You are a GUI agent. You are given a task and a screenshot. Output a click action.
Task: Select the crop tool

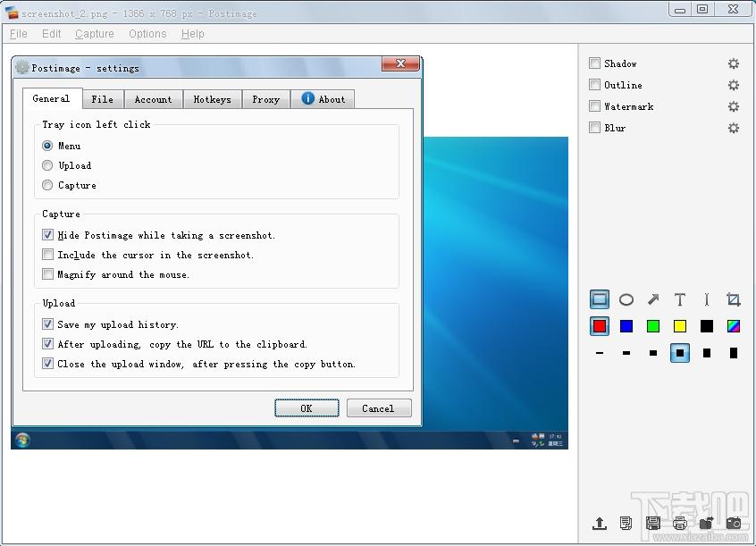click(734, 299)
